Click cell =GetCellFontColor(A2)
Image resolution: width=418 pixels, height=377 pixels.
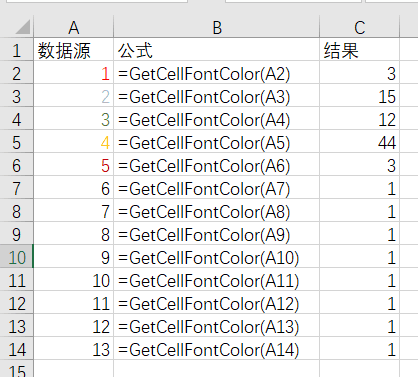pos(217,73)
